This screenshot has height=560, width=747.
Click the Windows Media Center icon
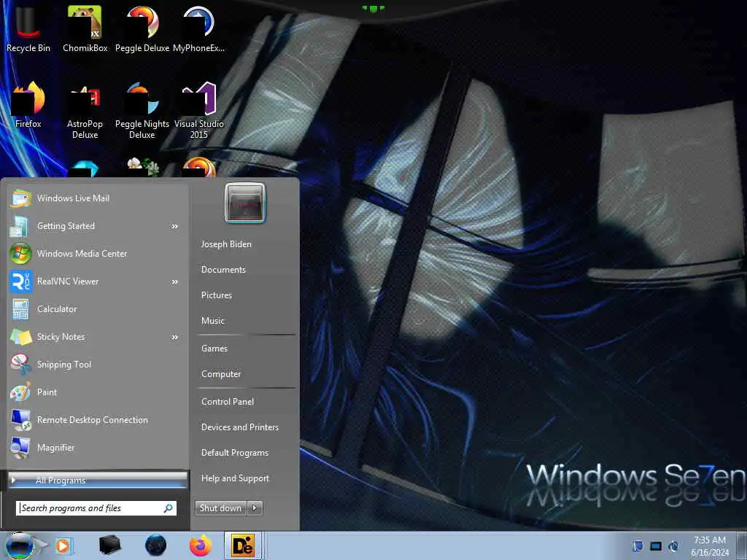pos(20,254)
